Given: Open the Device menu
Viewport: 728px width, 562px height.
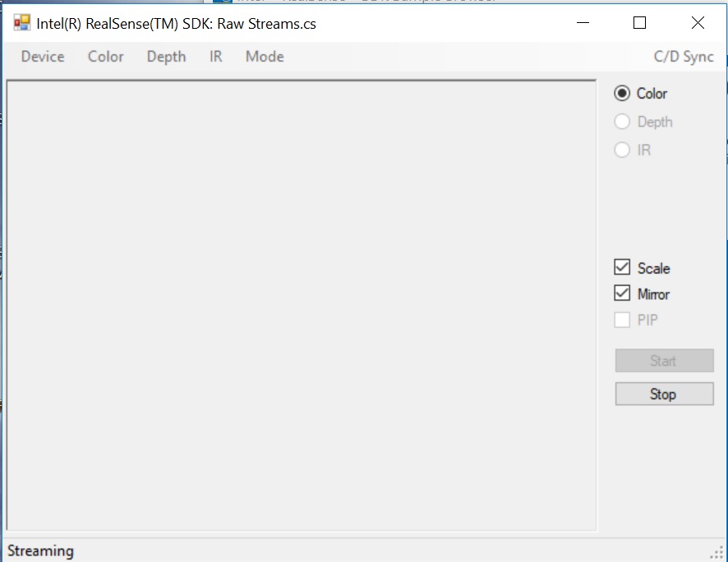Looking at the screenshot, I should tap(43, 57).
